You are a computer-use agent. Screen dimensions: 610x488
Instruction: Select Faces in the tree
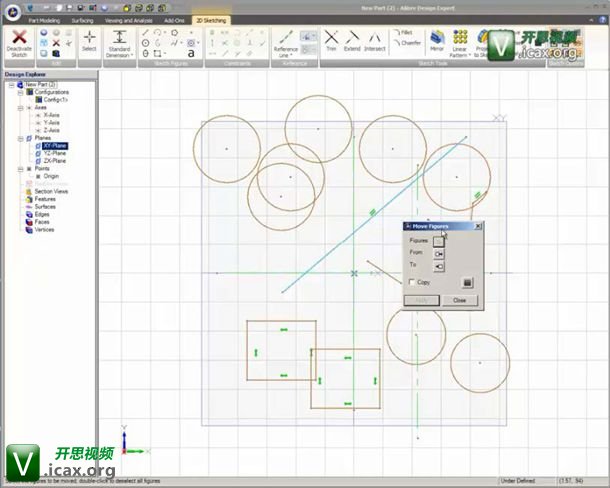(42, 222)
